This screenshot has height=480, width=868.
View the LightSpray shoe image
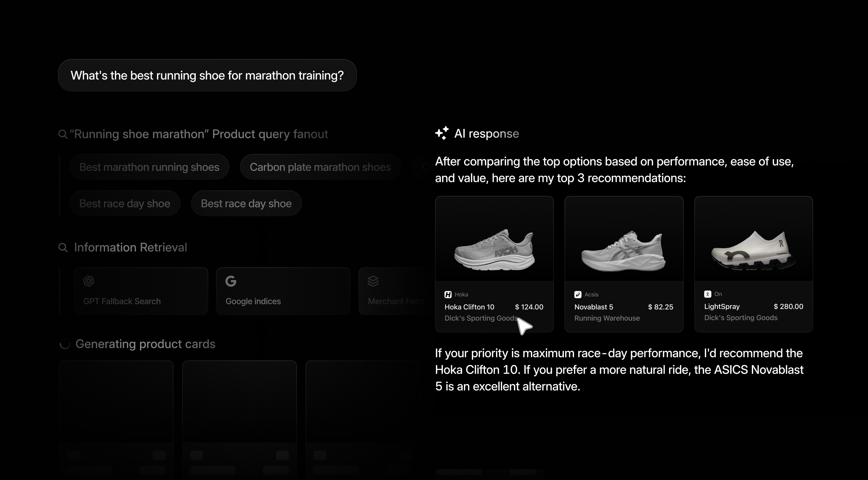(754, 250)
